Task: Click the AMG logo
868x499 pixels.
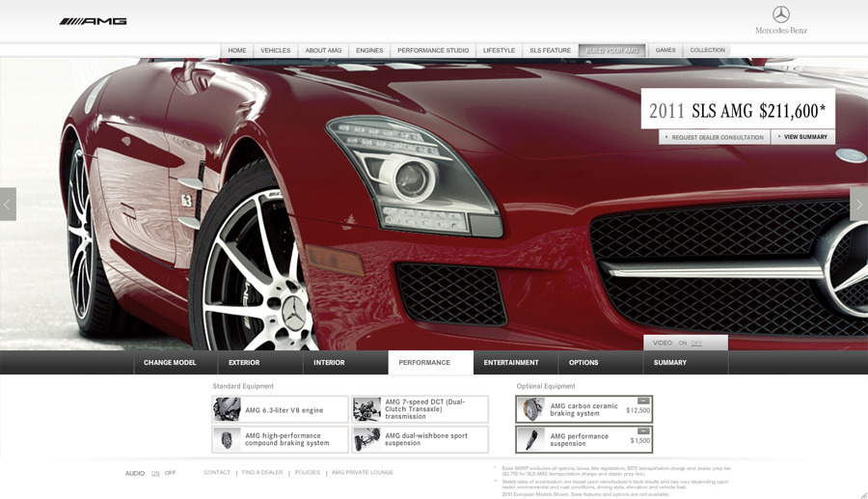Action: (93, 21)
